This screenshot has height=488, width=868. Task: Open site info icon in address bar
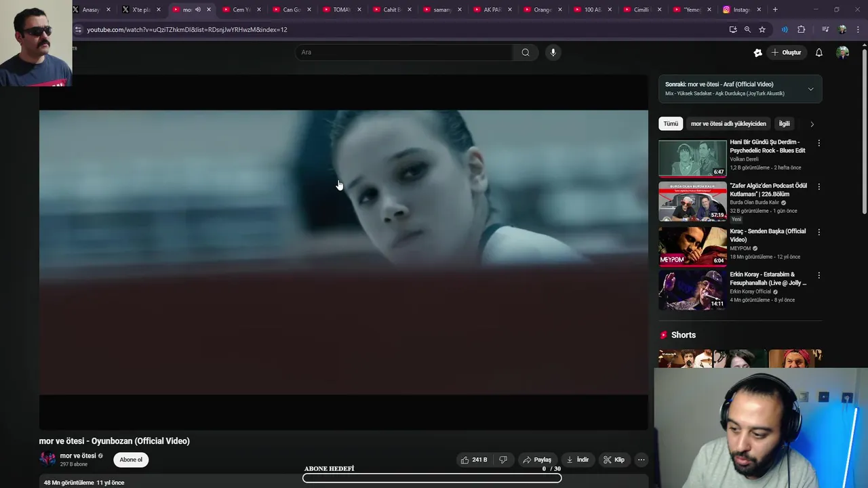78,30
